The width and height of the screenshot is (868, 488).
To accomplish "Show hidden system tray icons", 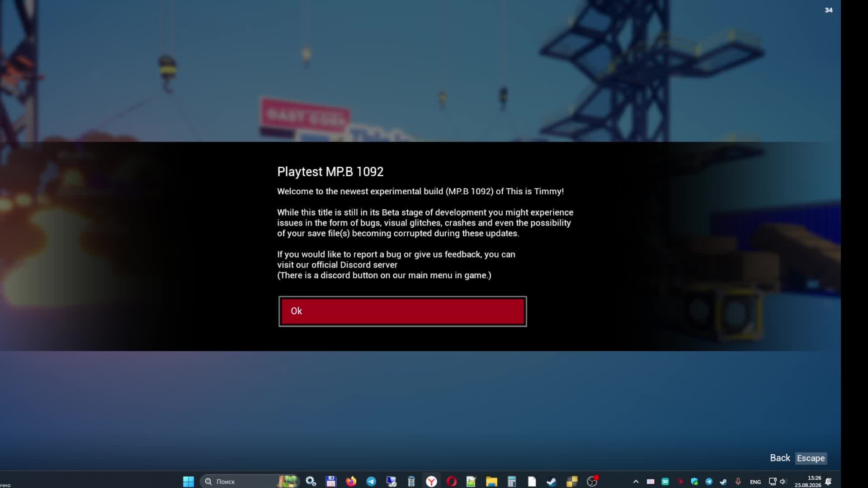I will pos(636,482).
